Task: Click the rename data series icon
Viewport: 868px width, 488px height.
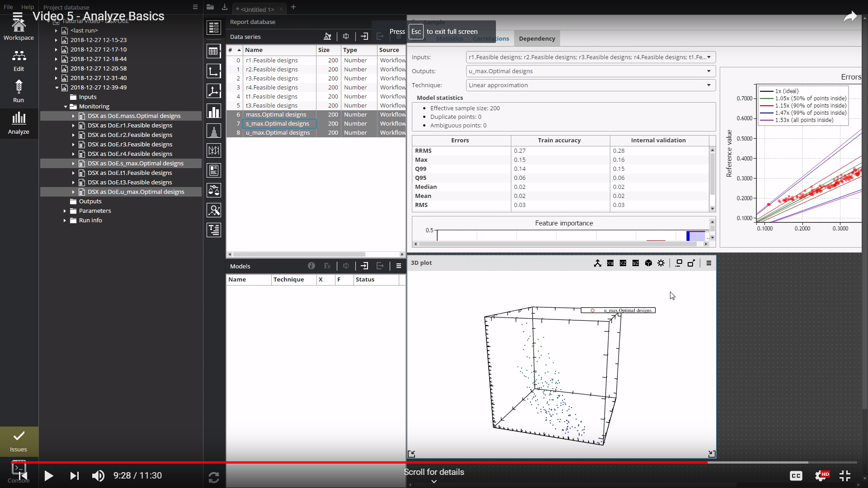Action: point(346,37)
